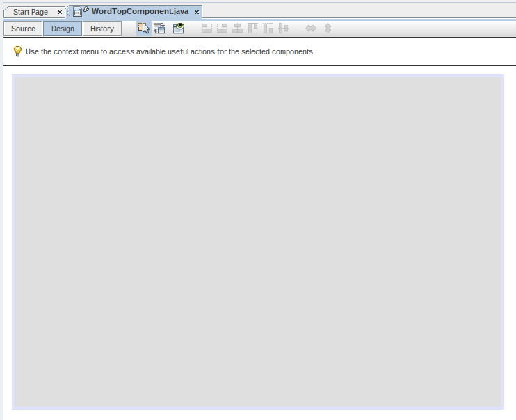Switch to Source view
The height and width of the screenshot is (420, 516).
pyautogui.click(x=23, y=29)
